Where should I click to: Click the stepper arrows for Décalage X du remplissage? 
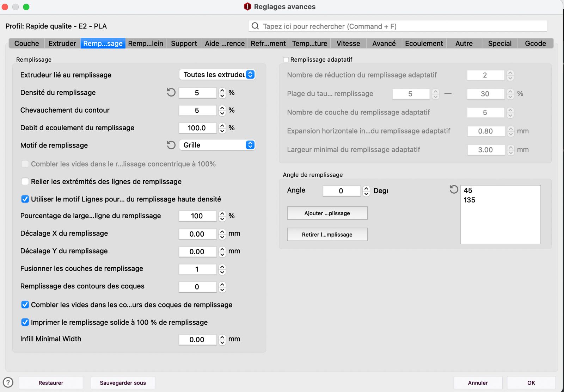[x=222, y=234]
